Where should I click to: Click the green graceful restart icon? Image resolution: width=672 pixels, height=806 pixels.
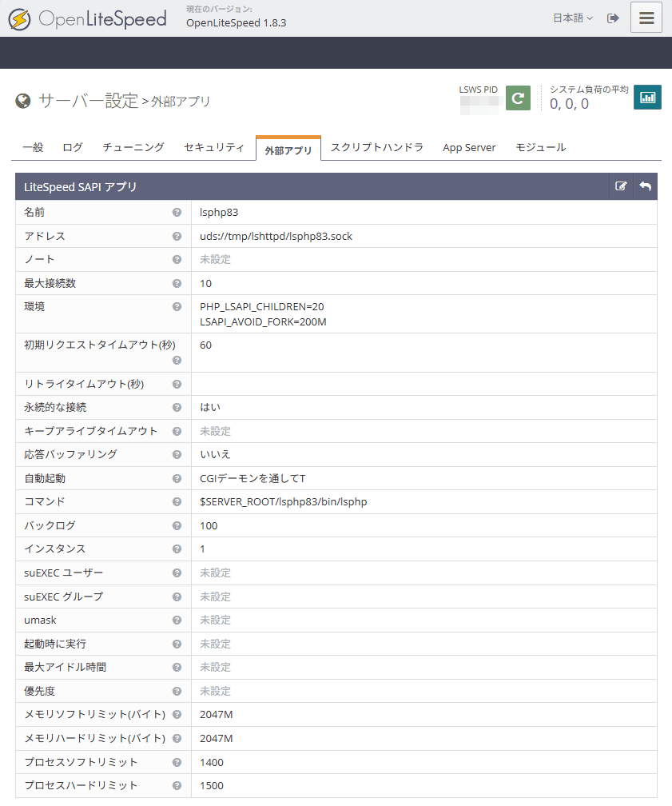(518, 98)
